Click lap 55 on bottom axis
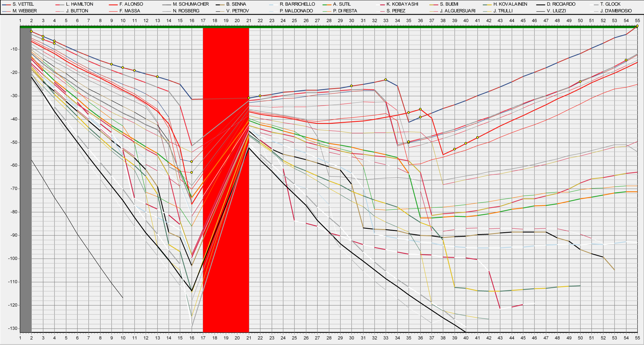 tap(637, 338)
